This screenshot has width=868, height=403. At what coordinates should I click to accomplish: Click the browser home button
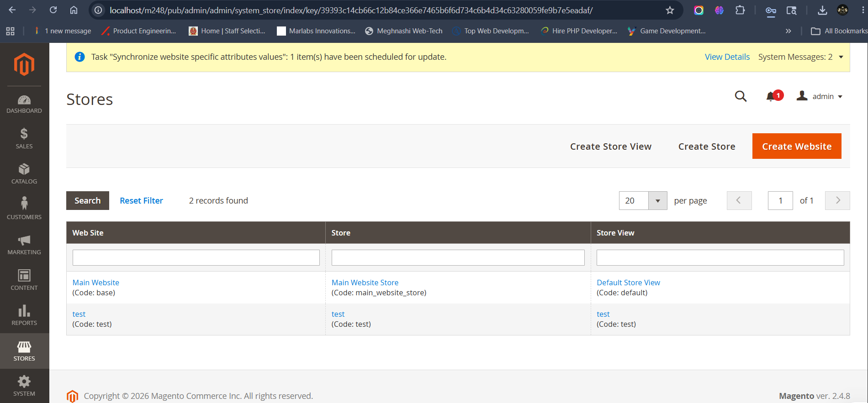coord(74,10)
